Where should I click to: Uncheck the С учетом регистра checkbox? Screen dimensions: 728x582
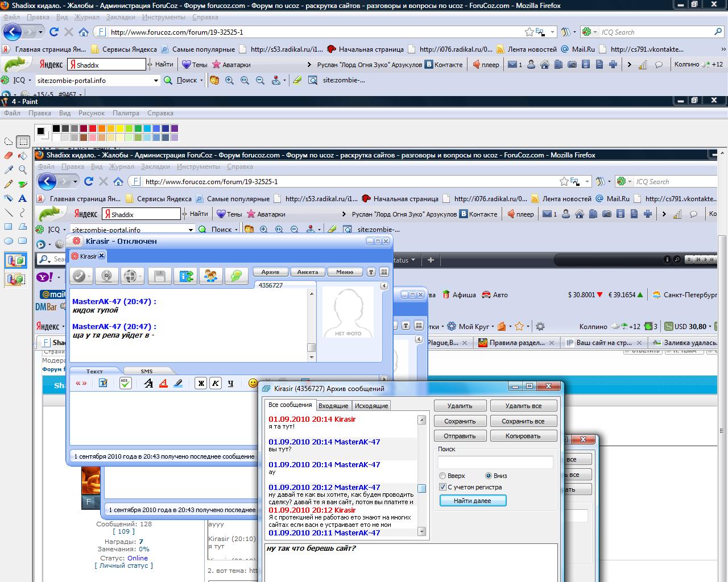pyautogui.click(x=442, y=487)
